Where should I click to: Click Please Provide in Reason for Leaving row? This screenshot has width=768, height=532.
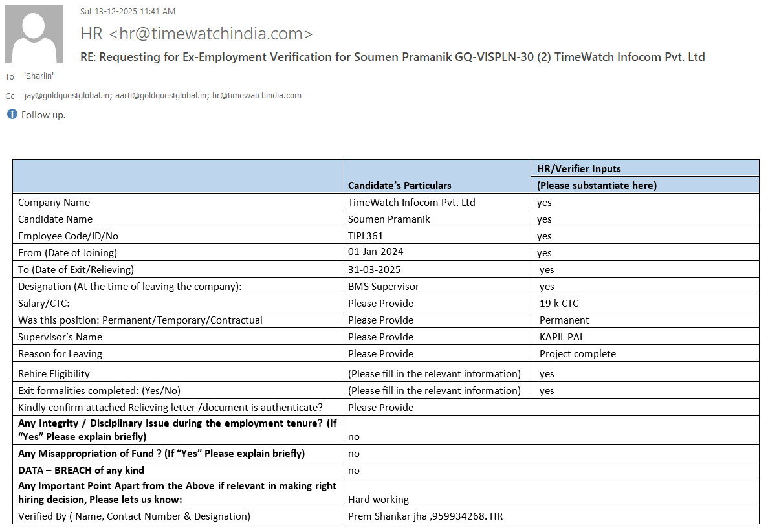point(380,353)
